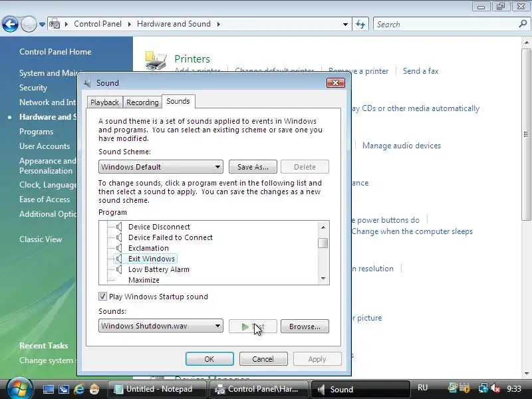Click the Control Panel address bar icon

(55, 24)
